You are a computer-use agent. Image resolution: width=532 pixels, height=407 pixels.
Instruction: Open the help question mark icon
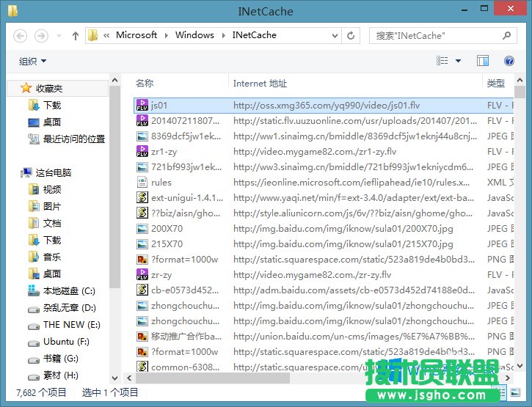pyautogui.click(x=509, y=61)
